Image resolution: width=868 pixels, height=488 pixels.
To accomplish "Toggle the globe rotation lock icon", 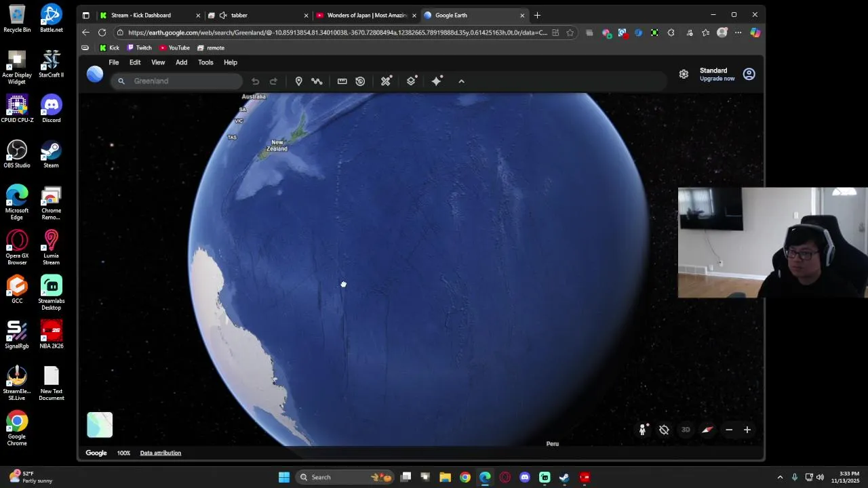I will click(664, 430).
